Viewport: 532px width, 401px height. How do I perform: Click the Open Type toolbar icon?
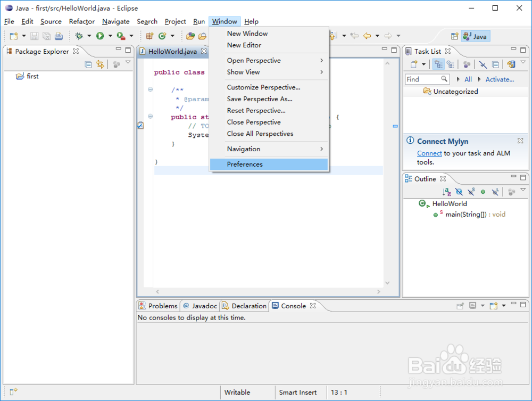tap(190, 36)
